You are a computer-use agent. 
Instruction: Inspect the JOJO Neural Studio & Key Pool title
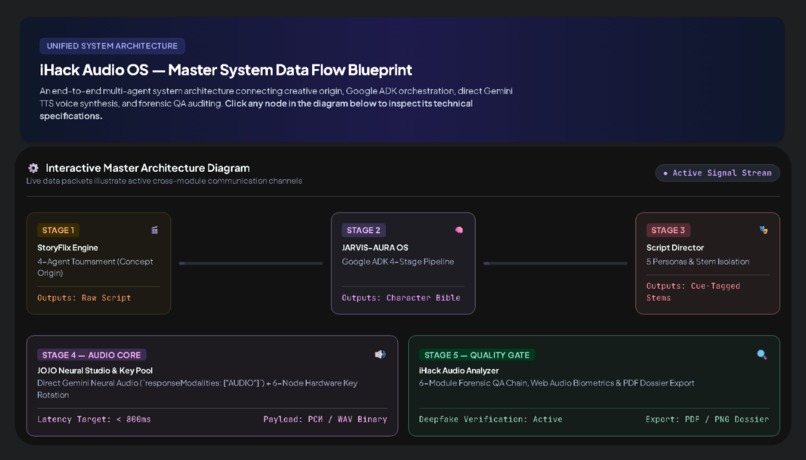[95, 371]
